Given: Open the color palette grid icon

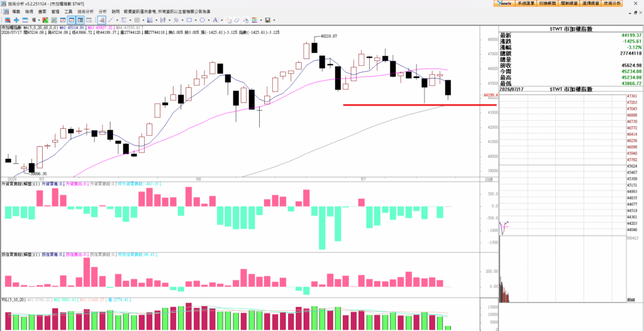Looking at the screenshot, I should tap(255, 20).
